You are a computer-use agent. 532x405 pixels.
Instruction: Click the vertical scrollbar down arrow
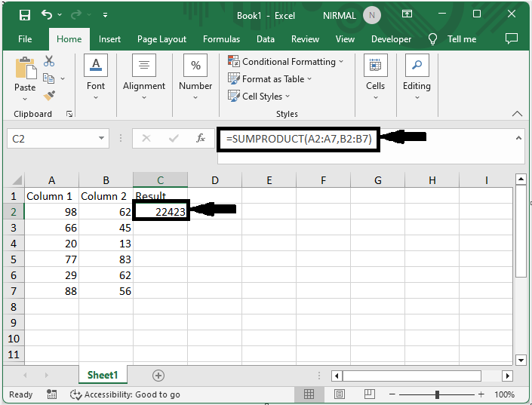pyautogui.click(x=521, y=360)
